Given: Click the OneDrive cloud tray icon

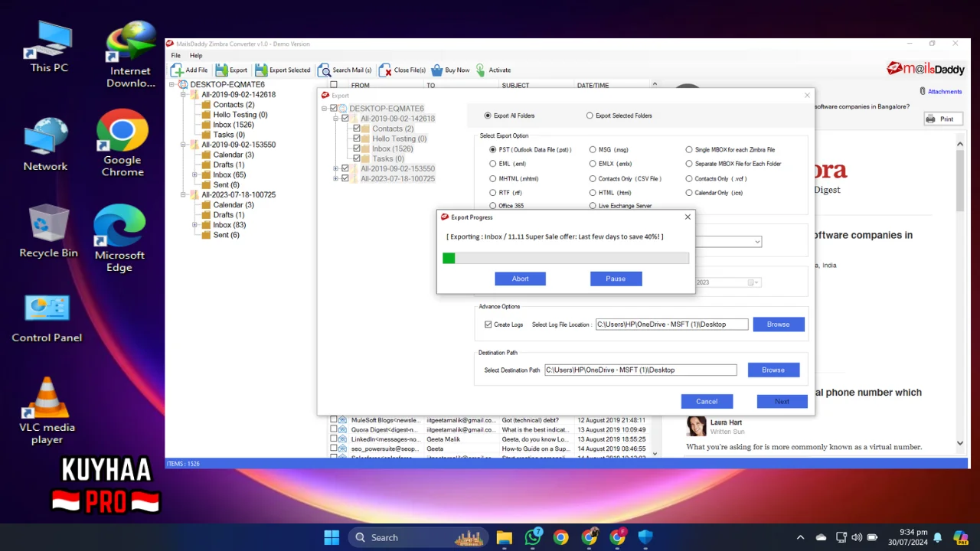Looking at the screenshot, I should coord(822,537).
